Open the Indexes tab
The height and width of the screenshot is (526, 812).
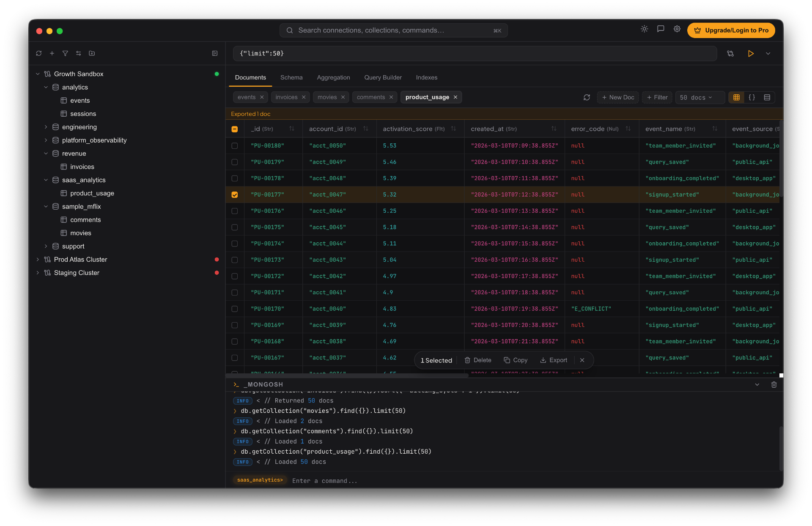point(427,77)
